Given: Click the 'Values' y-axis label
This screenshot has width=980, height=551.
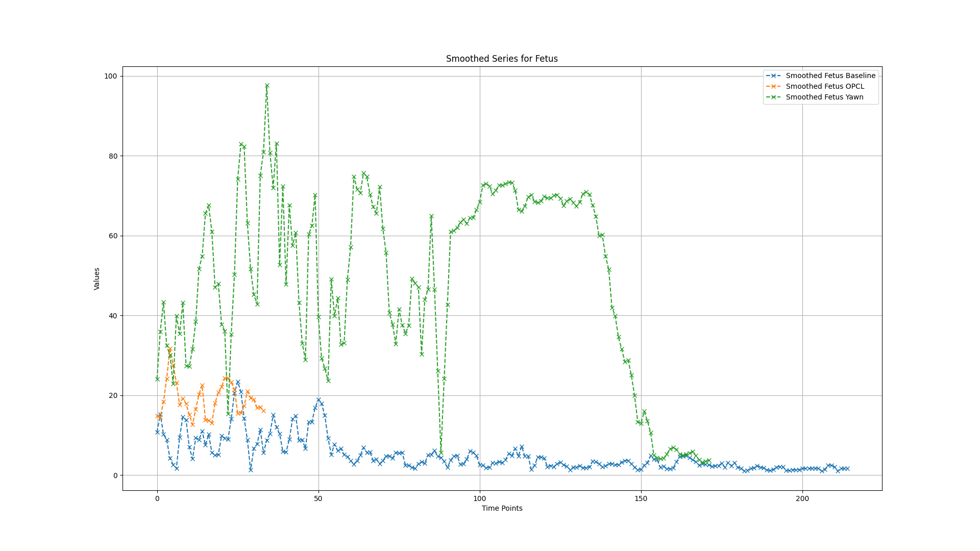Looking at the screenshot, I should click(x=97, y=279).
